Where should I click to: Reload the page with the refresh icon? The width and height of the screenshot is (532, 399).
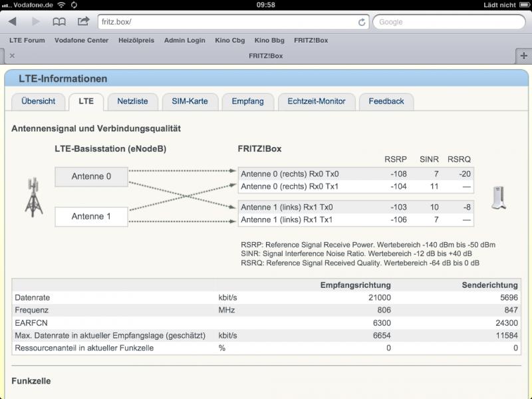pyautogui.click(x=362, y=22)
